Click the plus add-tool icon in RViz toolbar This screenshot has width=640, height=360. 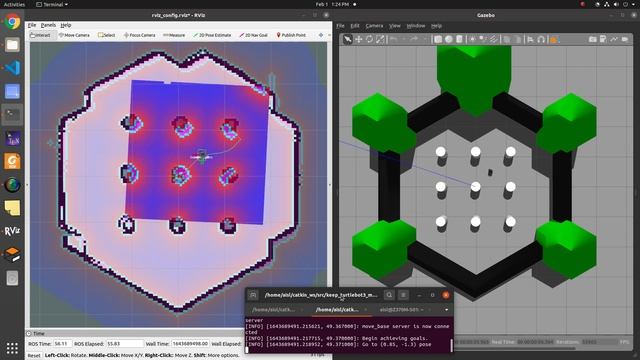point(321,35)
